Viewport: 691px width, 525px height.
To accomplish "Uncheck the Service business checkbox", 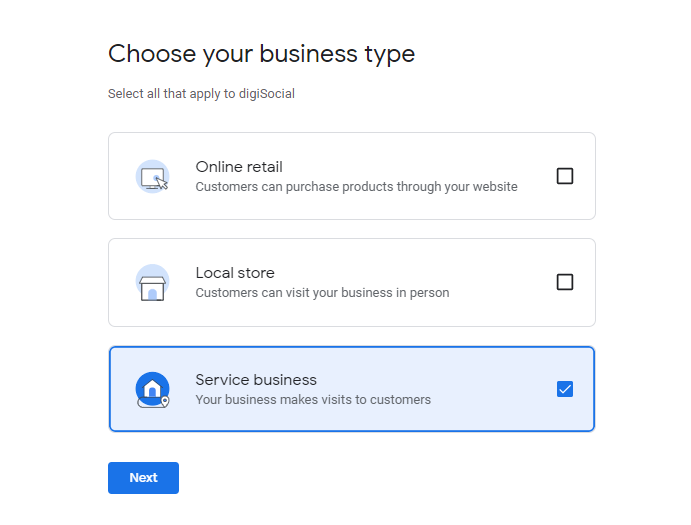I will pyautogui.click(x=565, y=389).
